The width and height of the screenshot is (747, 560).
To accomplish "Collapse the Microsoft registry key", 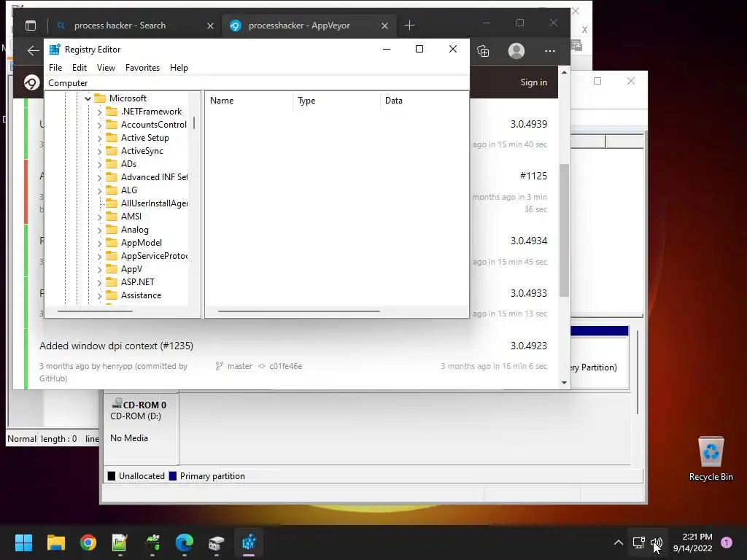I will [x=88, y=98].
